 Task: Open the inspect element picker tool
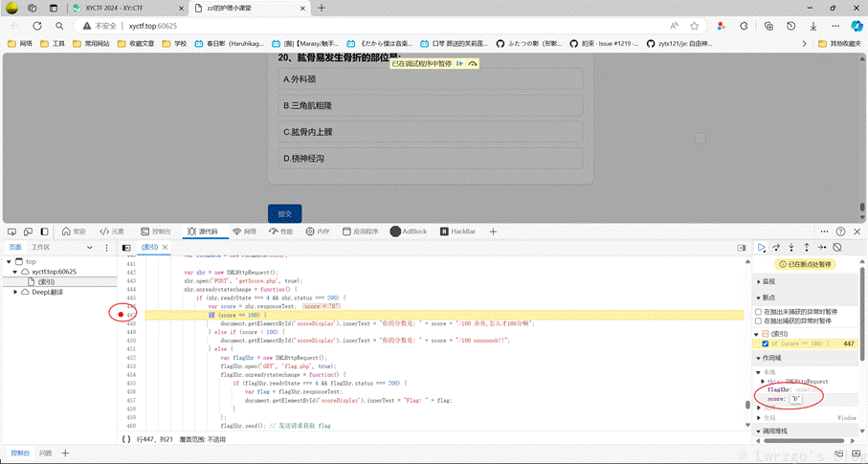(11, 232)
